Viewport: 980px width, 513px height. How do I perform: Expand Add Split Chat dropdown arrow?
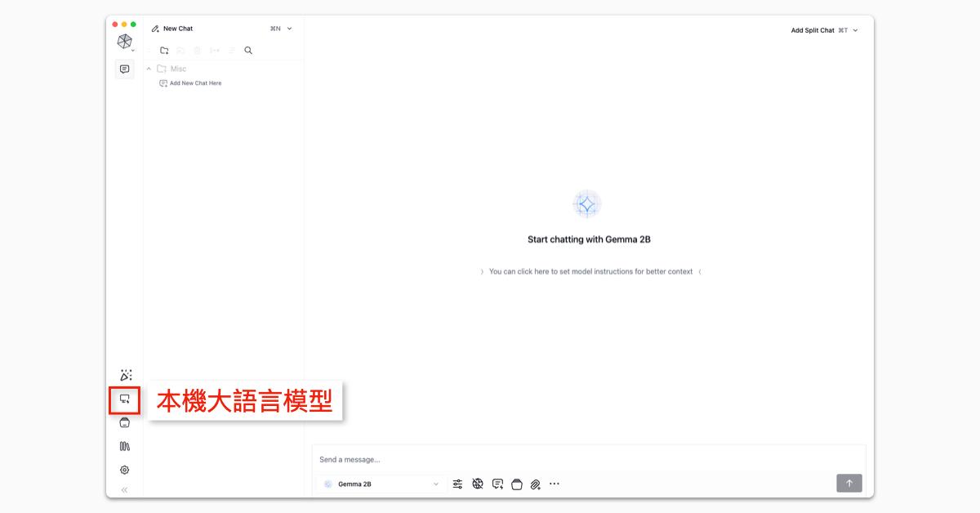pyautogui.click(x=855, y=30)
